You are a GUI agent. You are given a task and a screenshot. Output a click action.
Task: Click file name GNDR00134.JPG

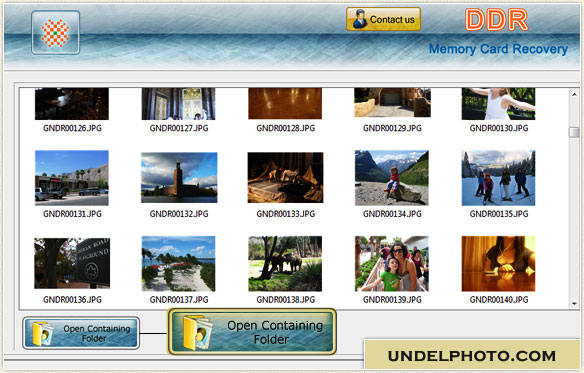coord(392,214)
